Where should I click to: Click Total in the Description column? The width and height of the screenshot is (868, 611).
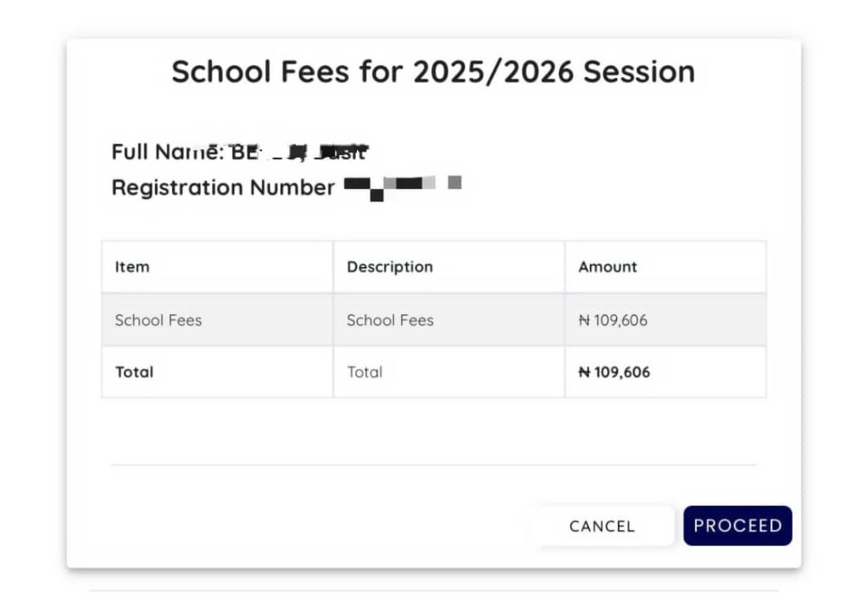click(x=364, y=372)
